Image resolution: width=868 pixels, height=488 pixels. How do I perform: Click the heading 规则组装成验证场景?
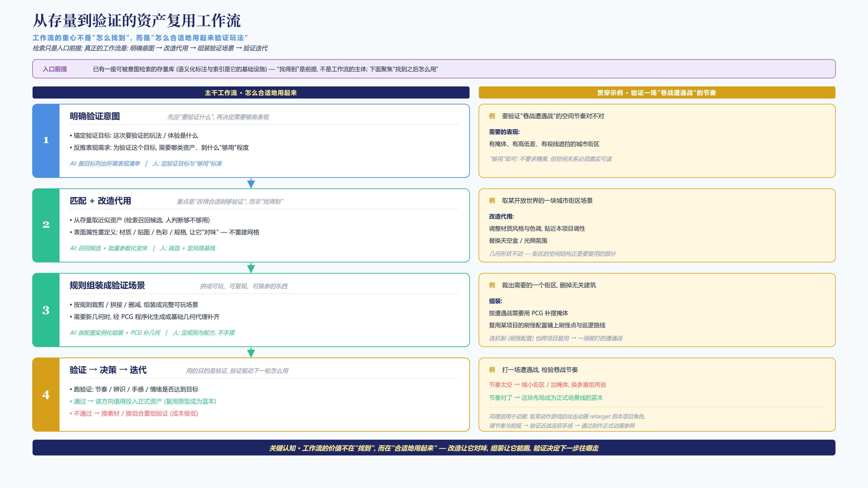click(107, 285)
